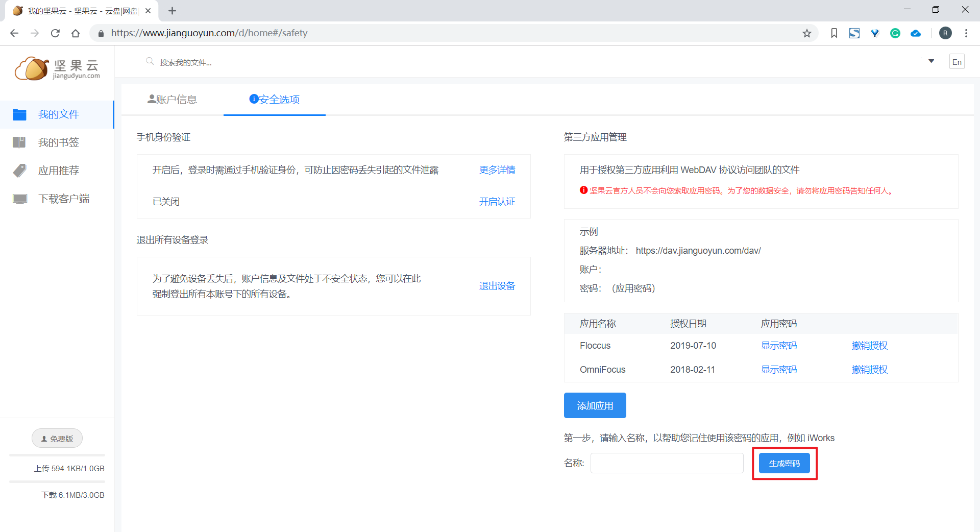Click 退出设备 to sign out devices
The width and height of the screenshot is (980, 532).
click(x=497, y=286)
